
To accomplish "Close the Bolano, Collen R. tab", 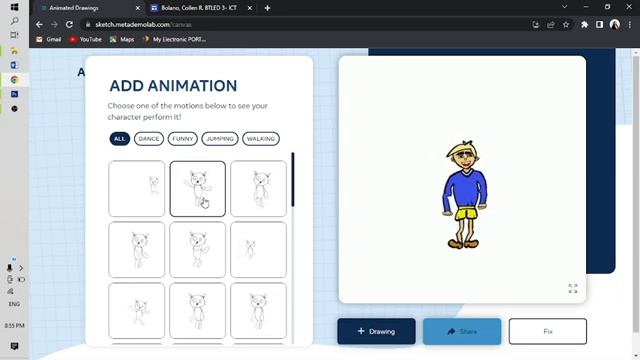I will [250, 8].
